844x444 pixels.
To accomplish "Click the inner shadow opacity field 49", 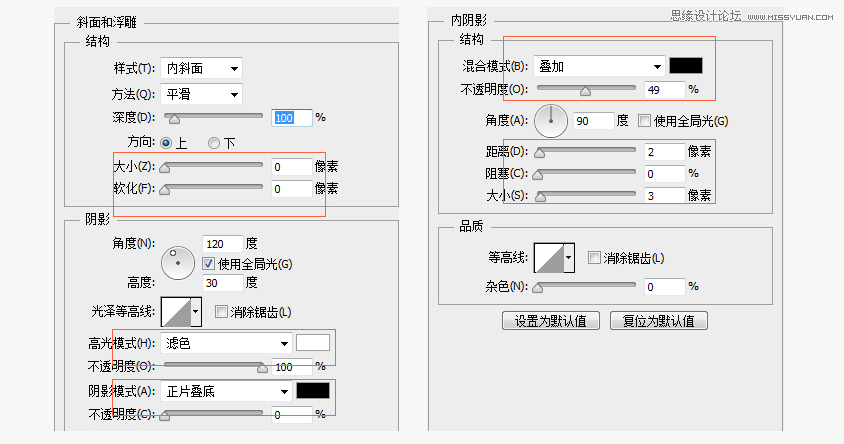I will (664, 90).
